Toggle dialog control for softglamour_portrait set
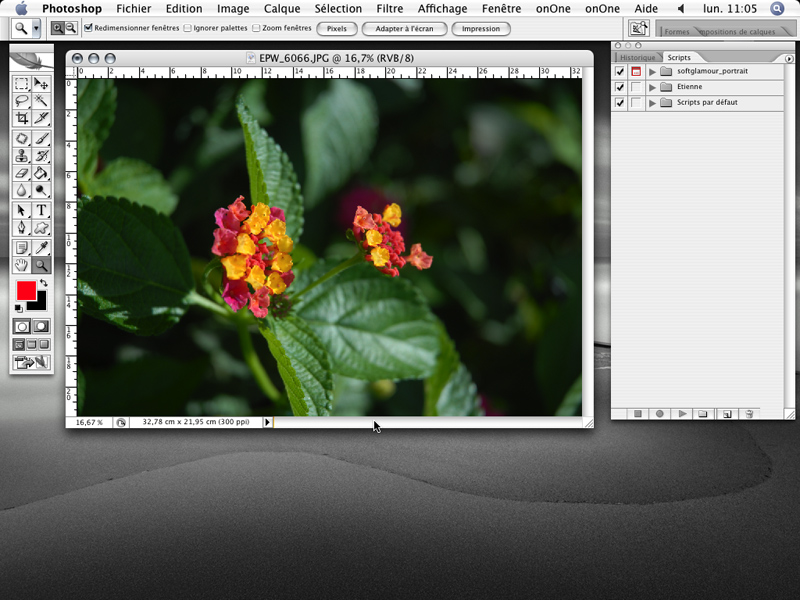 click(x=636, y=71)
